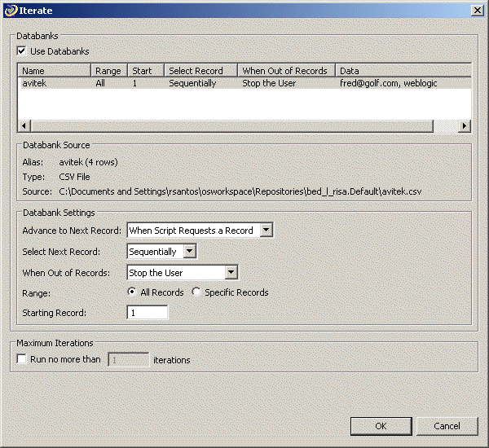Screen dimensions: 489x448
Task: Click the avitek (4 rows) alias text
Action: point(89,162)
